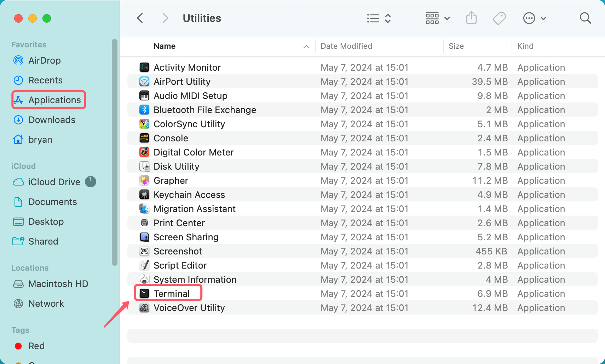Open Disk Utility

[176, 166]
